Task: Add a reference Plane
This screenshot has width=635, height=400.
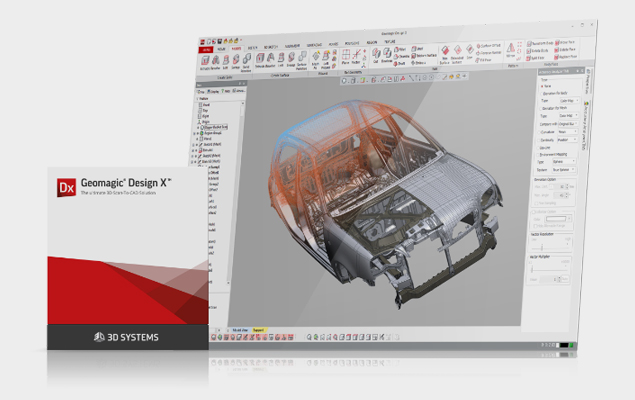Action: (x=345, y=57)
